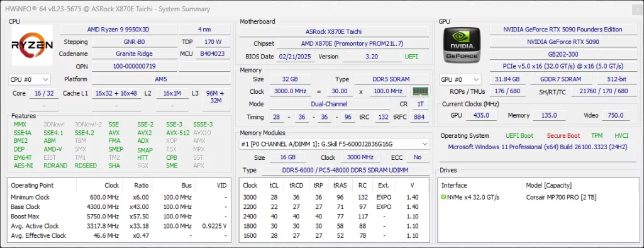The height and width of the screenshot is (248, 644).
Task: Select the memory size 32 GB field
Action: tap(290, 79)
